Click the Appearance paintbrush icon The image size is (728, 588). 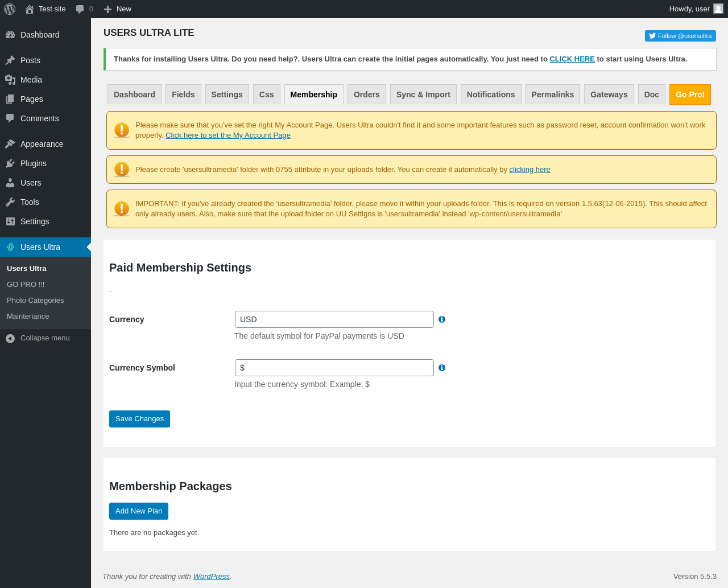pos(10,144)
